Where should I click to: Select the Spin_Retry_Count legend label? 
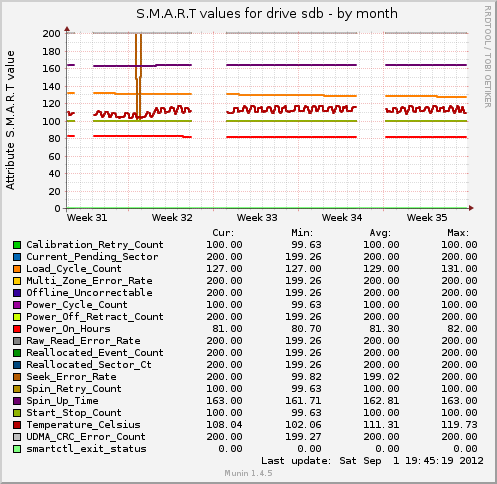[x=74, y=389]
